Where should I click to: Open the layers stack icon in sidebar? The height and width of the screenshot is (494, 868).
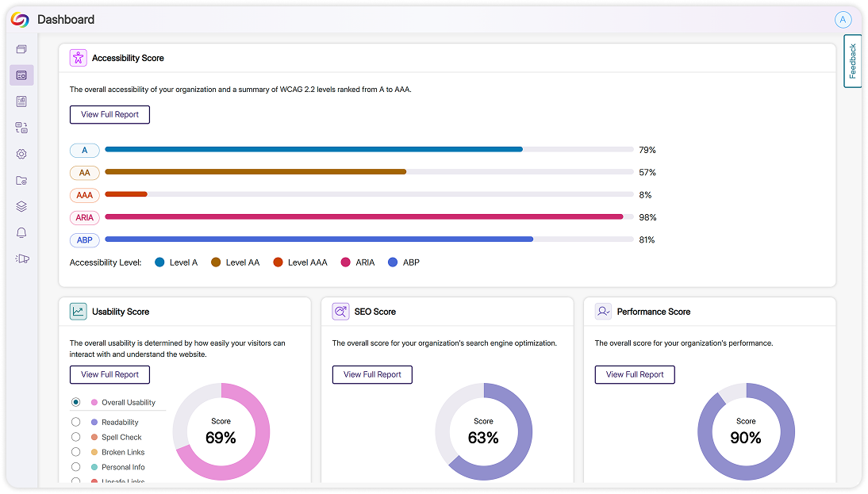click(x=21, y=206)
